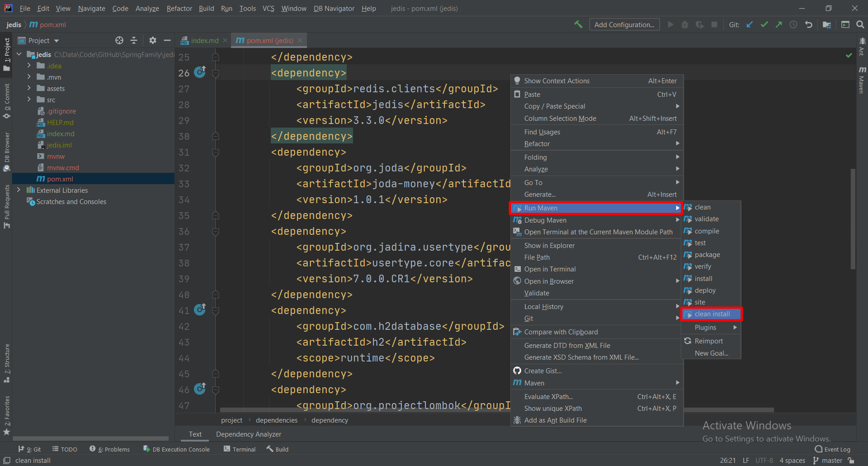Click the 4 spaces indent indicator

point(792,461)
